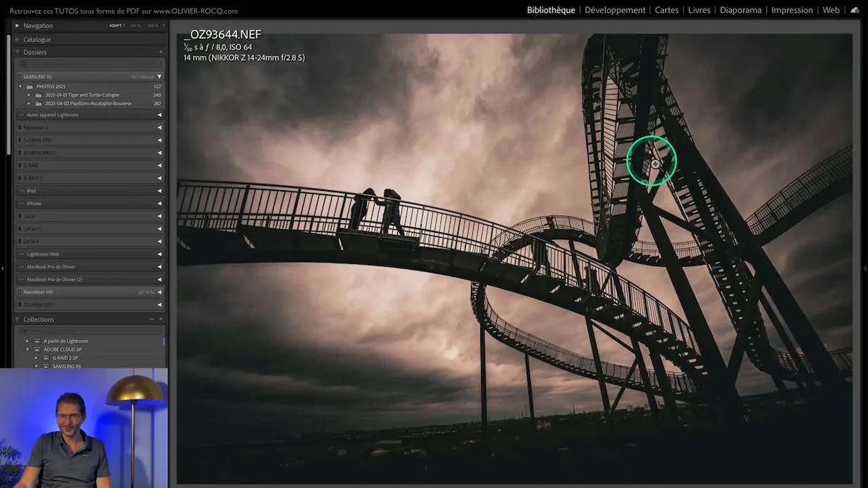868x488 pixels.
Task: Open the Cartes module
Action: click(666, 9)
